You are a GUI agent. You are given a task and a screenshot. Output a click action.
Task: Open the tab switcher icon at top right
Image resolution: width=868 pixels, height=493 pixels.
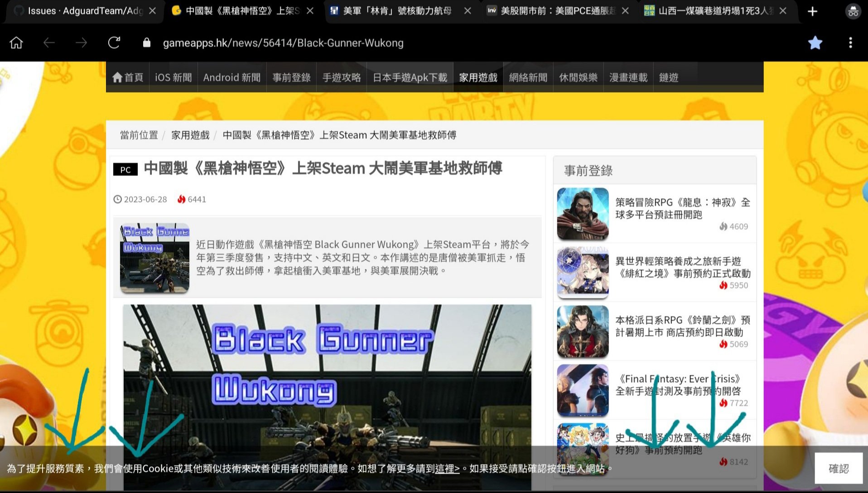click(x=853, y=11)
